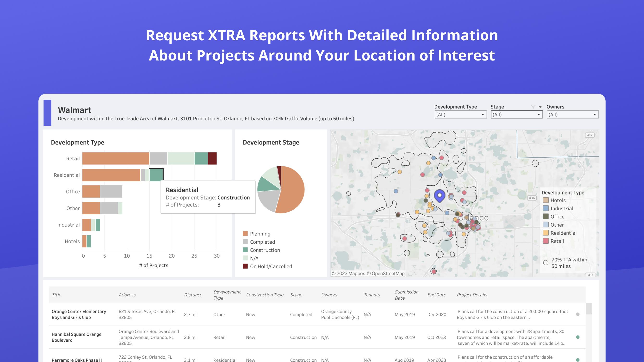This screenshot has width=644, height=362.
Task: Open Orange Center Elementary Boys and Girls Club row
Action: coord(317,314)
